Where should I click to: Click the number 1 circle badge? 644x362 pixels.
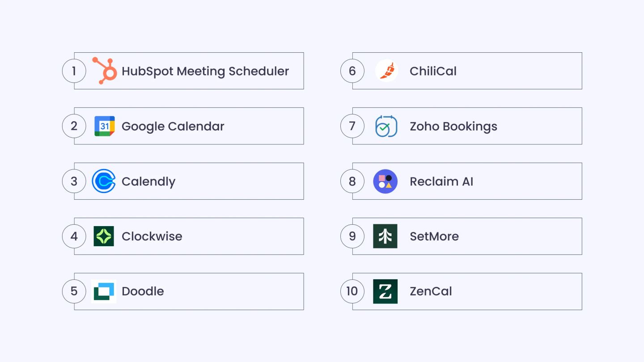coord(74,71)
